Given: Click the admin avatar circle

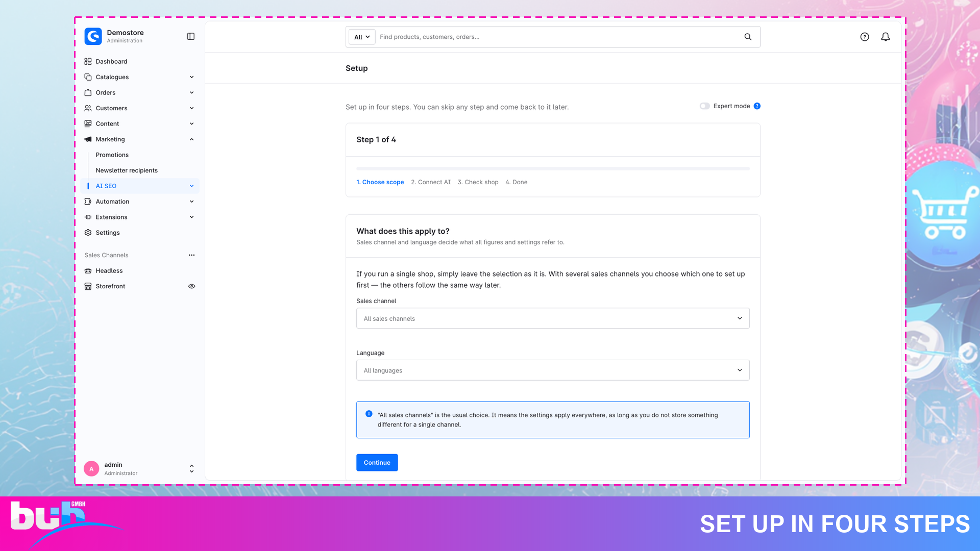Looking at the screenshot, I should (91, 469).
